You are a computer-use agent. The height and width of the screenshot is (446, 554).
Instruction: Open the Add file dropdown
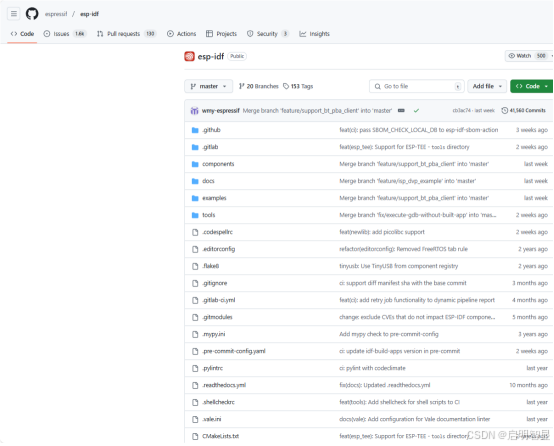pos(487,86)
